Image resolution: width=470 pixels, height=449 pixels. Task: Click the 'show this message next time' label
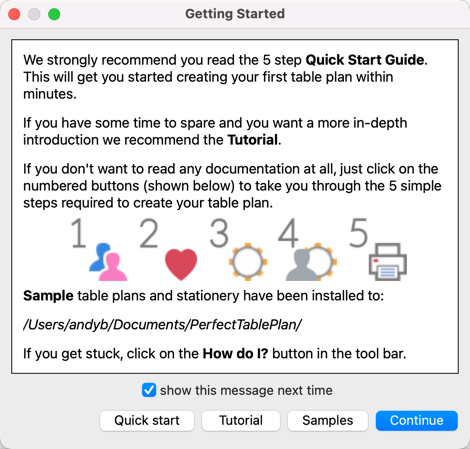tap(246, 390)
